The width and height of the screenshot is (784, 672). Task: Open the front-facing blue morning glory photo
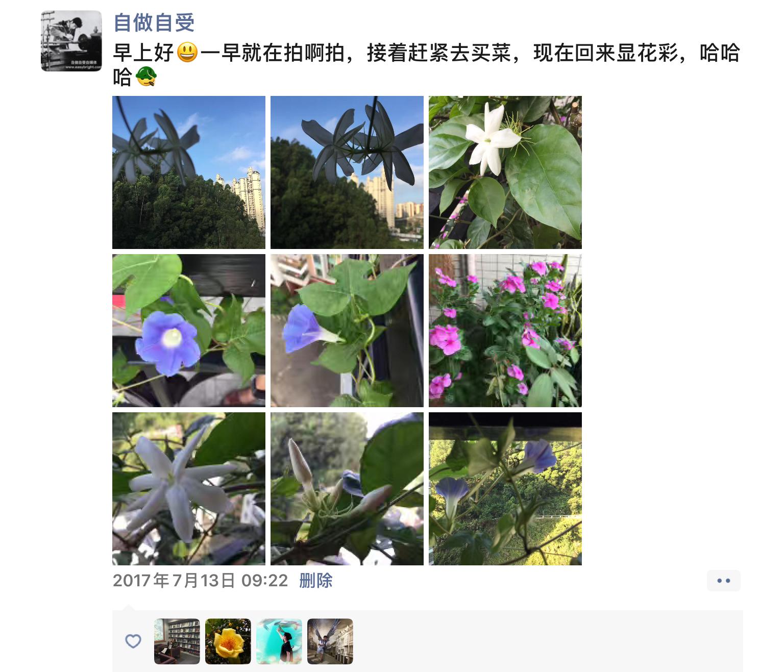(189, 331)
